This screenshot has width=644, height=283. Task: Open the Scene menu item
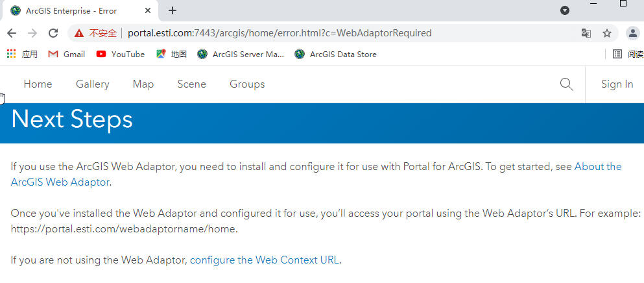191,84
